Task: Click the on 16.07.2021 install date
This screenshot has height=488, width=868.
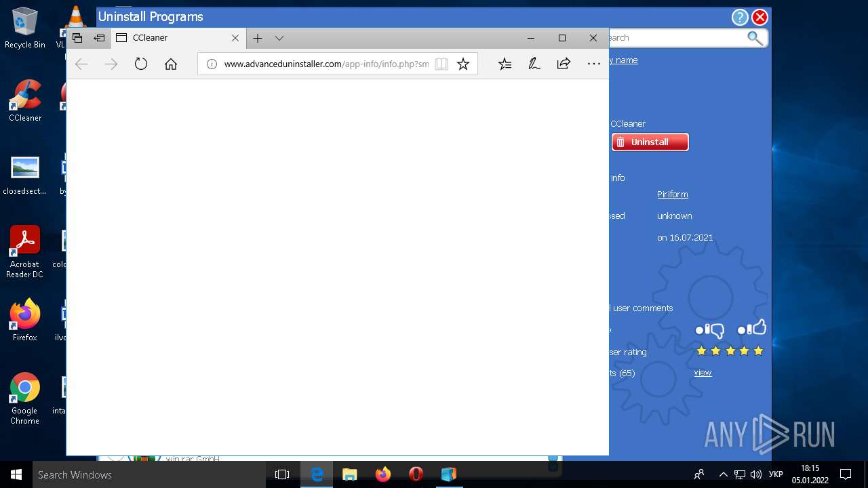Action: [685, 237]
